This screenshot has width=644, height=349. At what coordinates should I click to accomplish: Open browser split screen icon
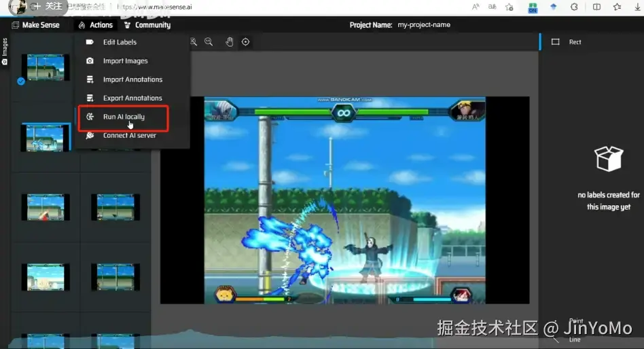pyautogui.click(x=596, y=7)
